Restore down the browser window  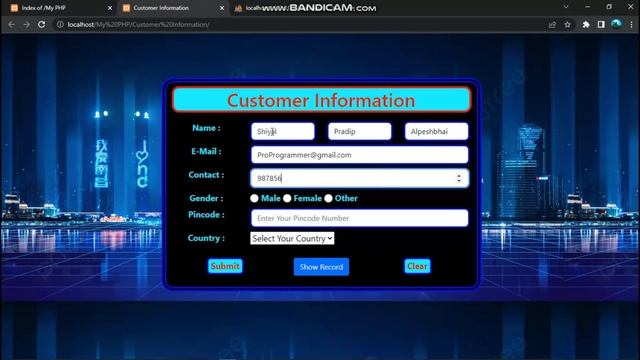click(609, 7)
